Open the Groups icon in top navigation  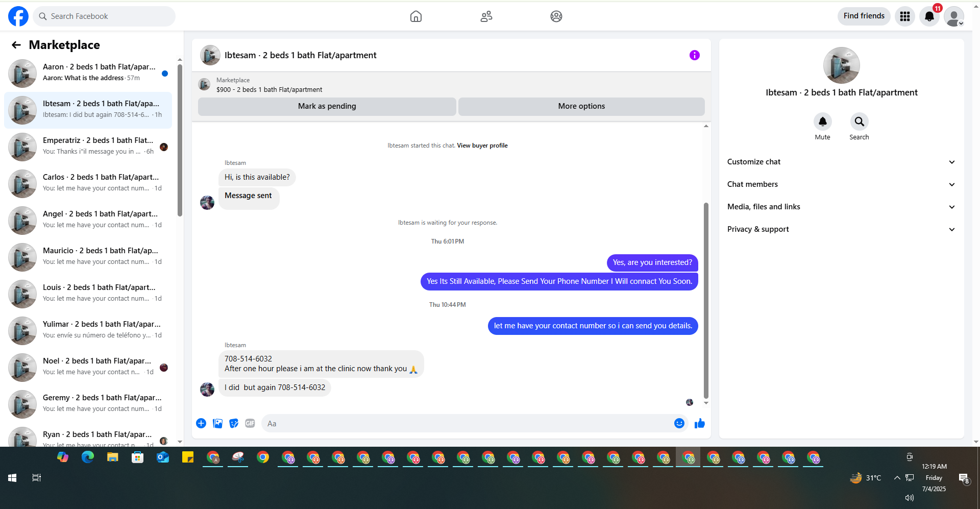[556, 16]
